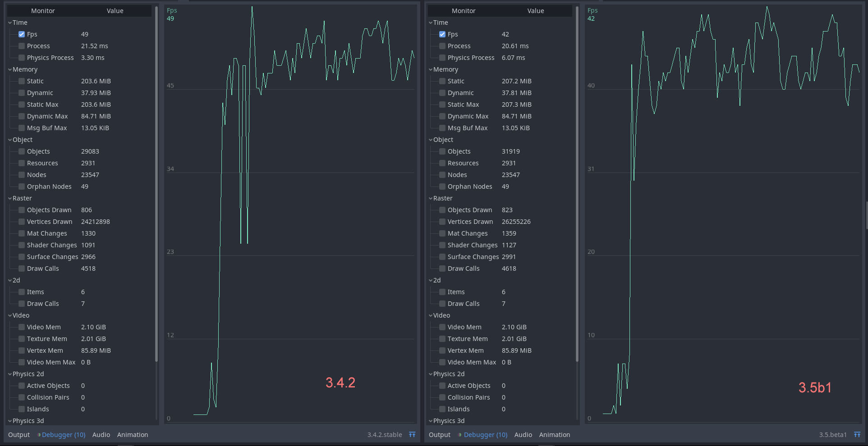This screenshot has height=446, width=868.
Task: Collapse the Time section in the left monitor list
Action: point(9,23)
